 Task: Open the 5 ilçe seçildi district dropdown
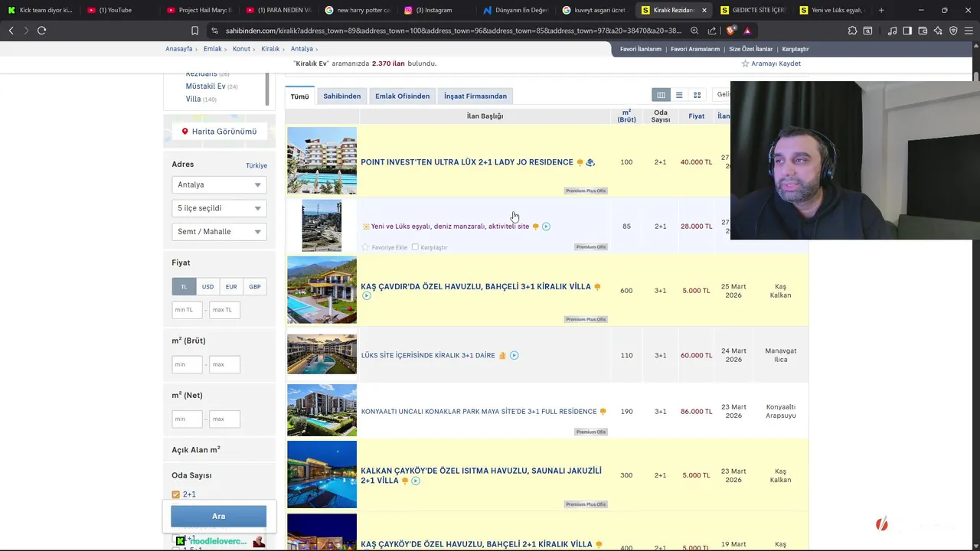coord(219,208)
